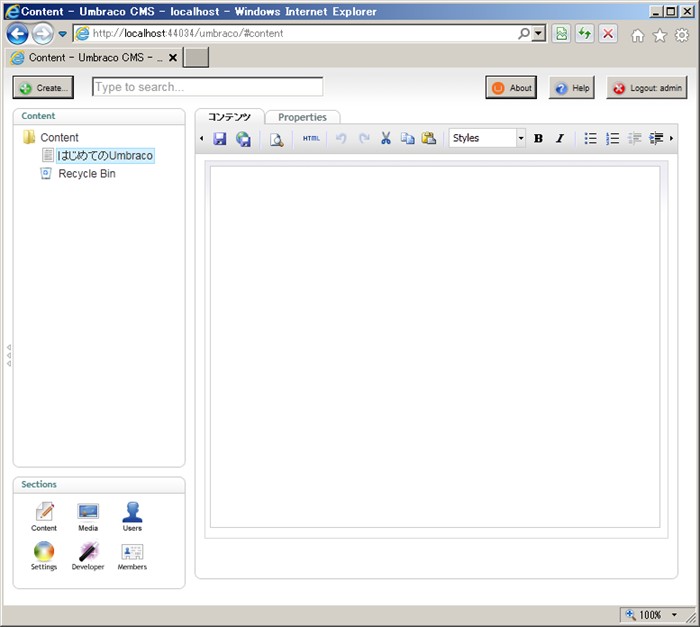The image size is (700, 627).
Task: Click the Save and publish icon
Action: click(x=243, y=139)
